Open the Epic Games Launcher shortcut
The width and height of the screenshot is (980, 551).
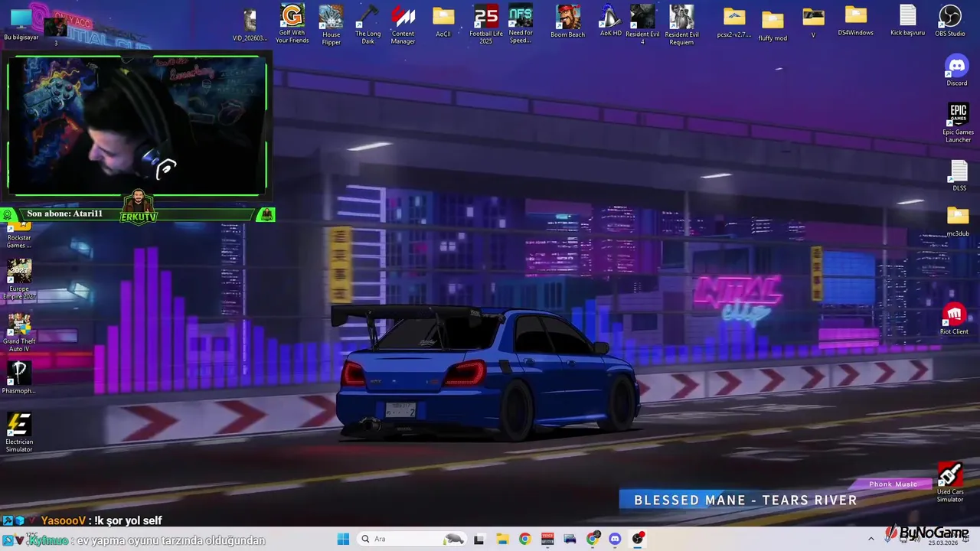958,122
